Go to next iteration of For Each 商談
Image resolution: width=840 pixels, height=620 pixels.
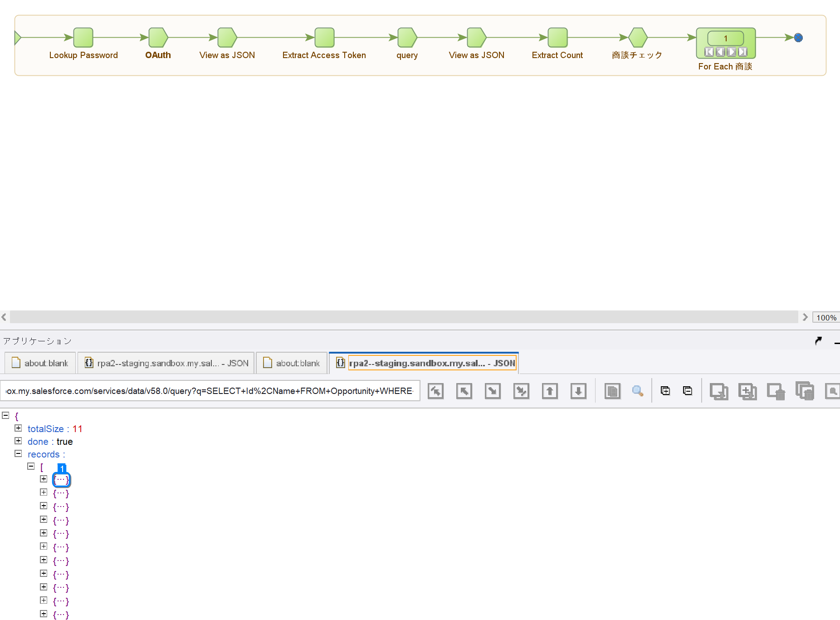click(731, 52)
